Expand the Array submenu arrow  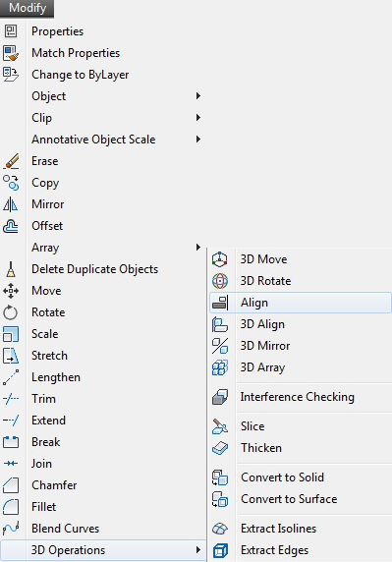pos(198,248)
